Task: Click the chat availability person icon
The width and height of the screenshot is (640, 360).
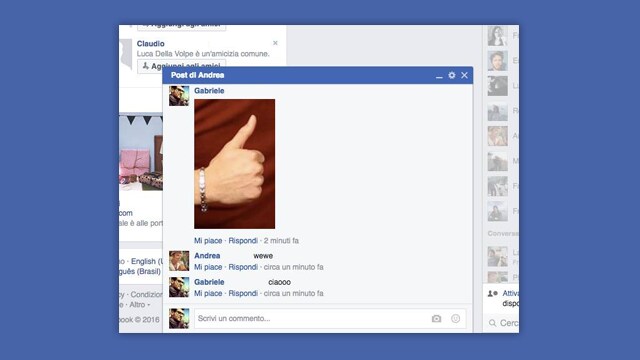Action: pos(493,293)
